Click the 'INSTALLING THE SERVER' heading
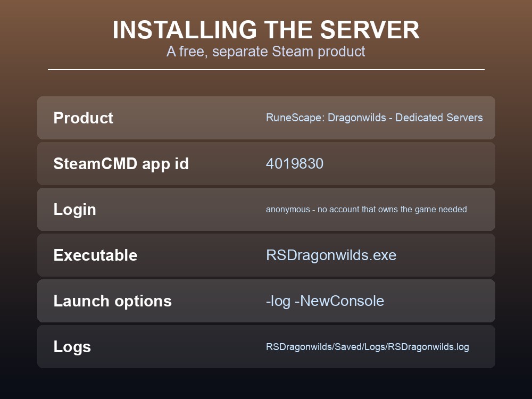532x399 pixels. click(x=266, y=30)
